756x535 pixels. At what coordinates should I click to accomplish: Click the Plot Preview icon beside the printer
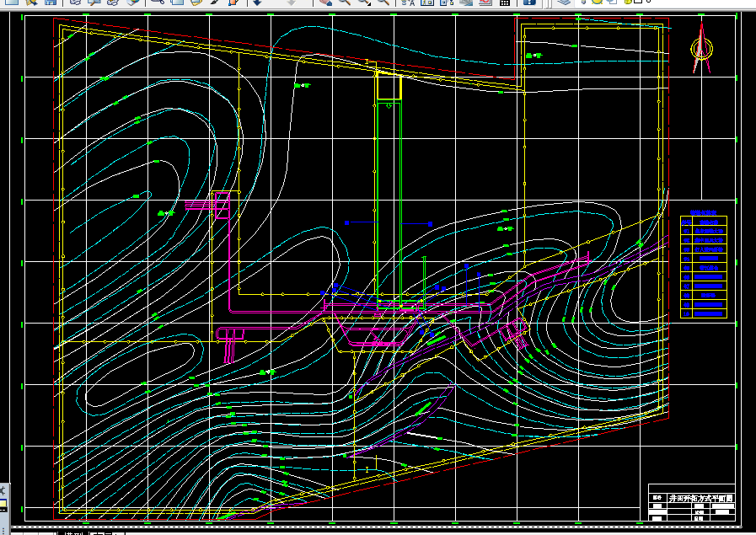click(94, 2)
